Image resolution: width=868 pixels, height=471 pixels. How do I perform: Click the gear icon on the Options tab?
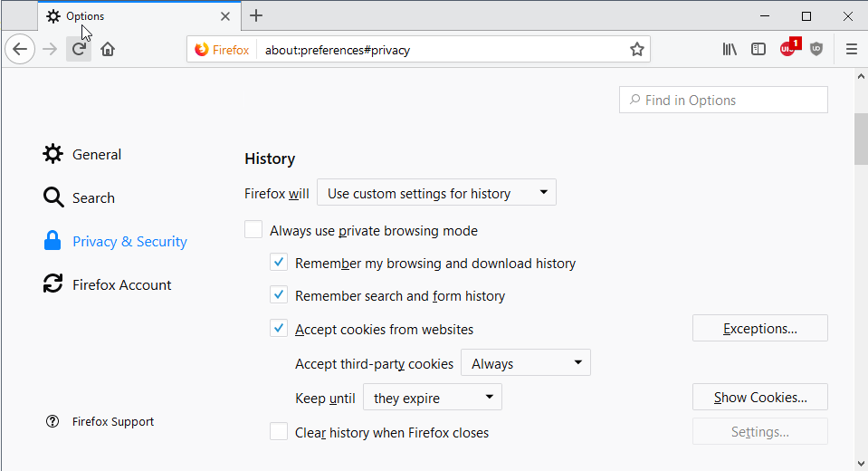(x=53, y=16)
